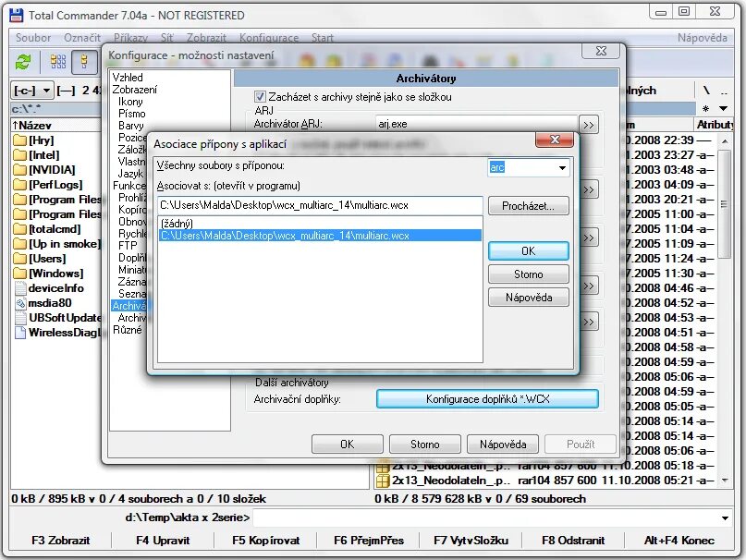The height and width of the screenshot is (560, 746).
Task: Open Start menu item
Action: [x=322, y=38]
